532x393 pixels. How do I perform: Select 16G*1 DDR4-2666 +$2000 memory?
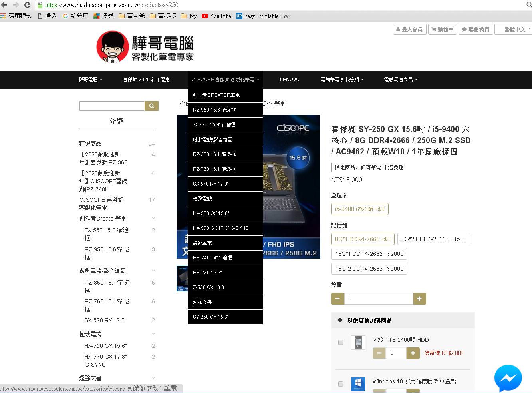tap(369, 254)
